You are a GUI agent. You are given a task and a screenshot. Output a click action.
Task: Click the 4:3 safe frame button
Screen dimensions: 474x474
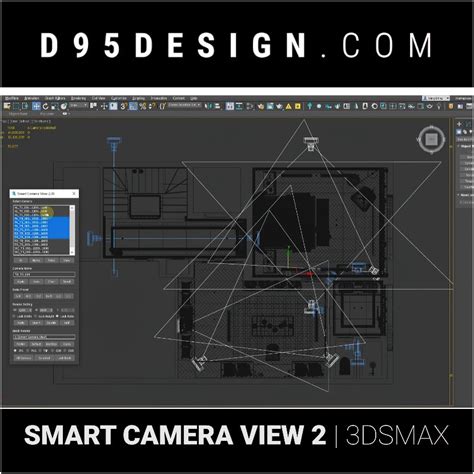28,296
